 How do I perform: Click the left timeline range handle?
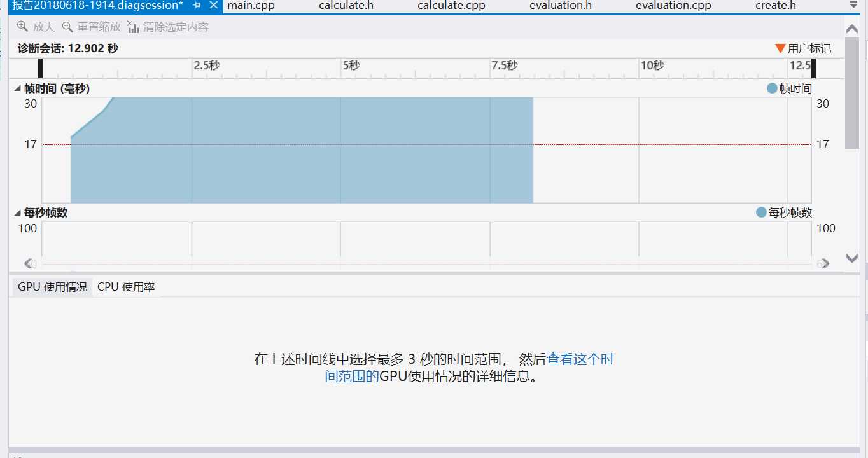[41, 68]
